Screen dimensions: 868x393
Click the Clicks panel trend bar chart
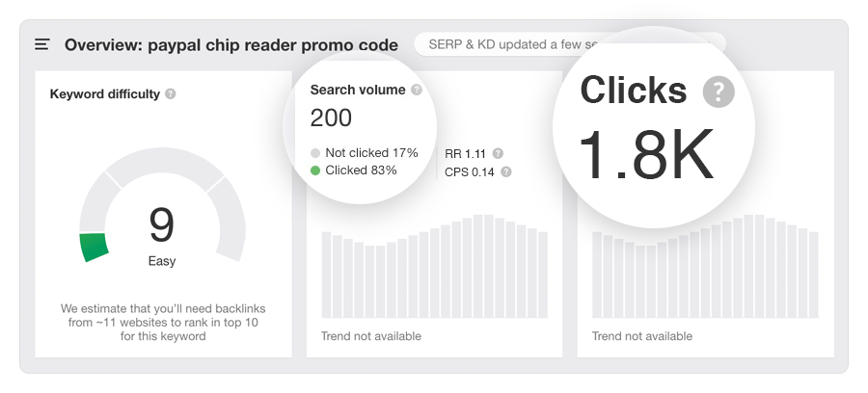(x=705, y=267)
